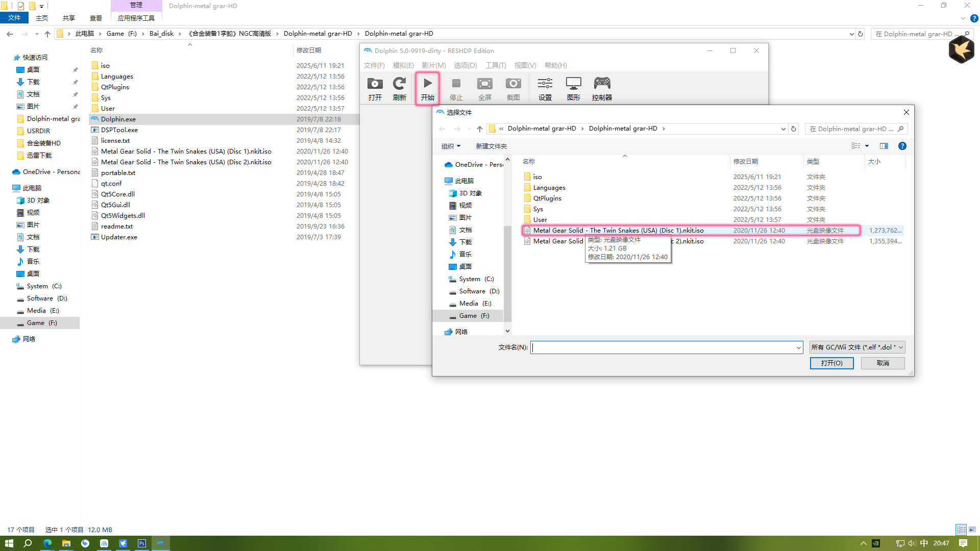Expand Explorer ribbon chevron
Image resolution: width=980 pixels, height=551 pixels.
pos(963,18)
